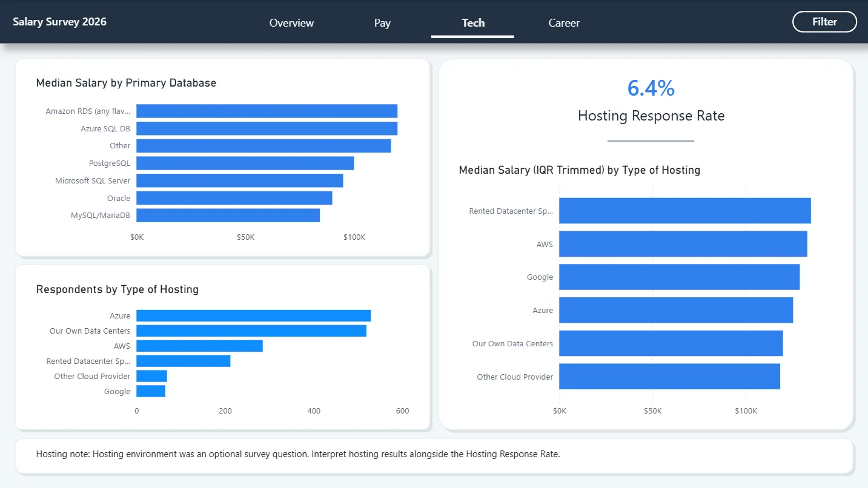Image resolution: width=868 pixels, height=488 pixels.
Task: Click Our Own Data Centers respondents bar
Action: click(251, 331)
